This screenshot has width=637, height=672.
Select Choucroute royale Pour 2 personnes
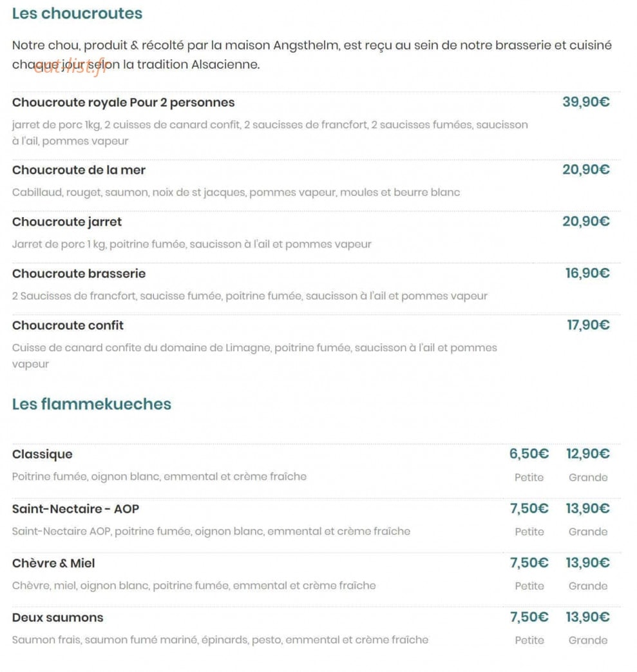pyautogui.click(x=124, y=103)
